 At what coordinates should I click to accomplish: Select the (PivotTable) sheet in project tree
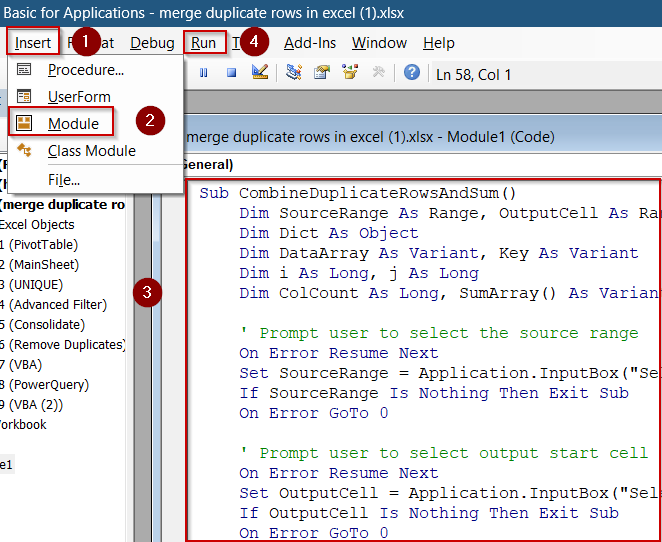[39, 244]
